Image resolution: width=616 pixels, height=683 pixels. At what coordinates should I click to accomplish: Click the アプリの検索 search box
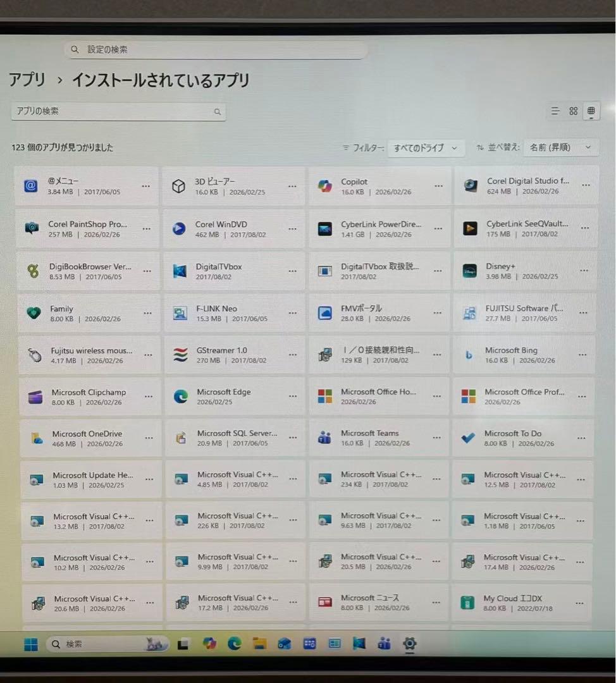click(118, 111)
